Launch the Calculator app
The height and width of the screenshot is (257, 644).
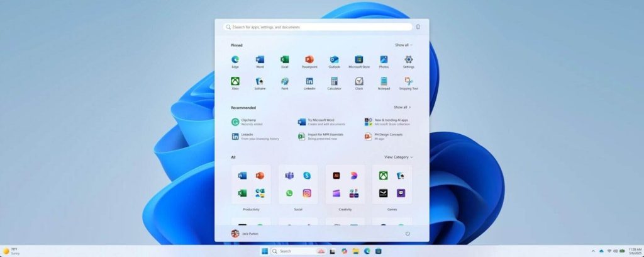pyautogui.click(x=334, y=83)
